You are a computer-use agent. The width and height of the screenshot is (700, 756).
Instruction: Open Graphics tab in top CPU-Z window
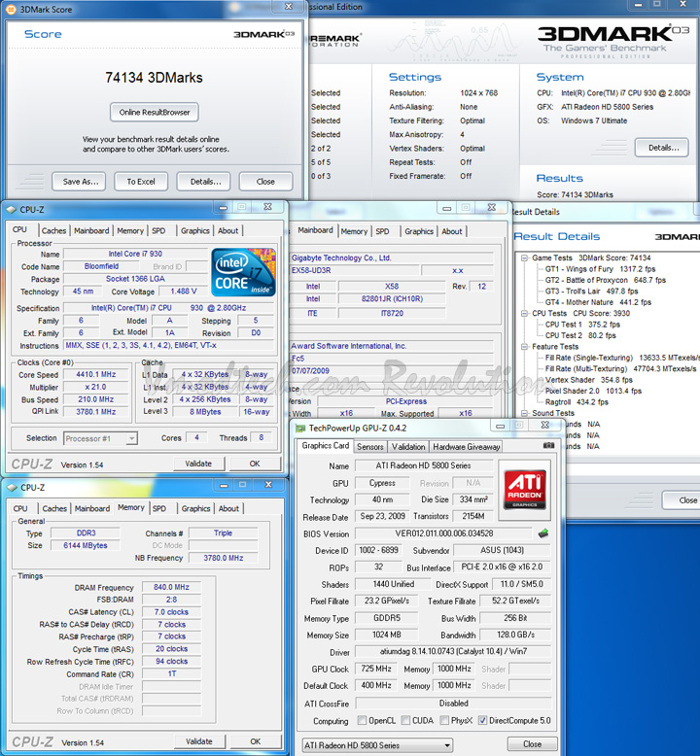pyautogui.click(x=195, y=231)
